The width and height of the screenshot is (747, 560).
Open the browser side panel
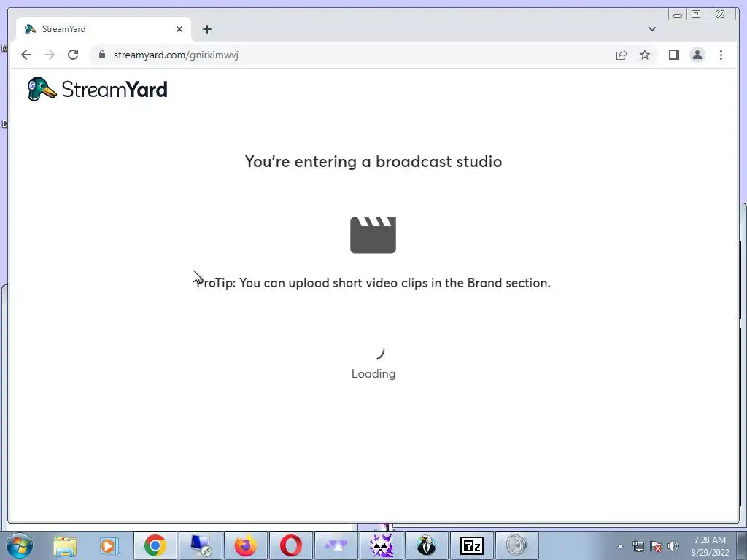[673, 55]
